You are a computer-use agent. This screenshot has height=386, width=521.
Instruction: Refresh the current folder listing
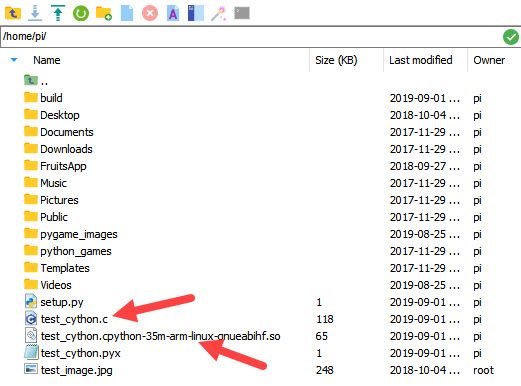(81, 14)
